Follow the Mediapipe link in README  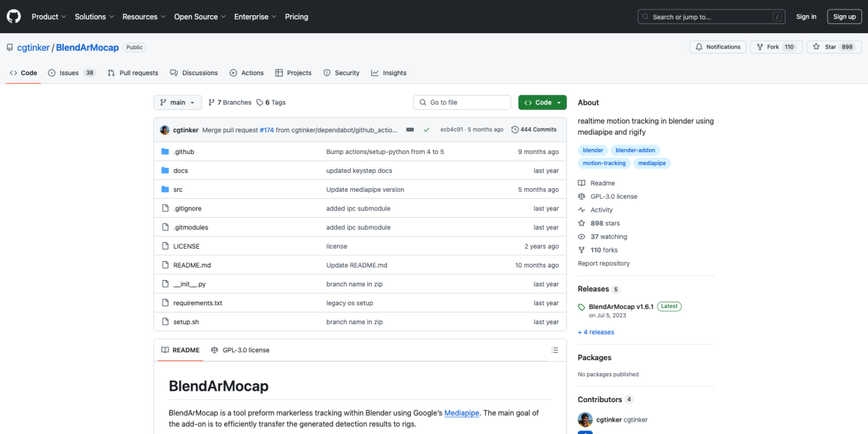pyautogui.click(x=461, y=412)
